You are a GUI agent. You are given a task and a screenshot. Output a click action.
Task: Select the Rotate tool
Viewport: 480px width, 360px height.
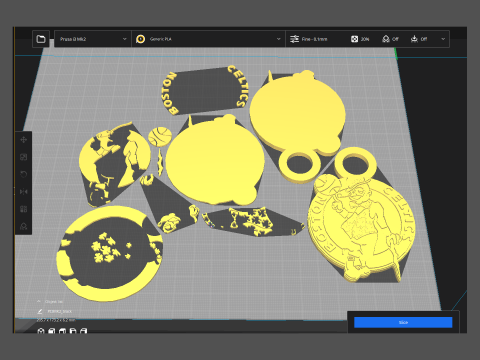coord(24,174)
